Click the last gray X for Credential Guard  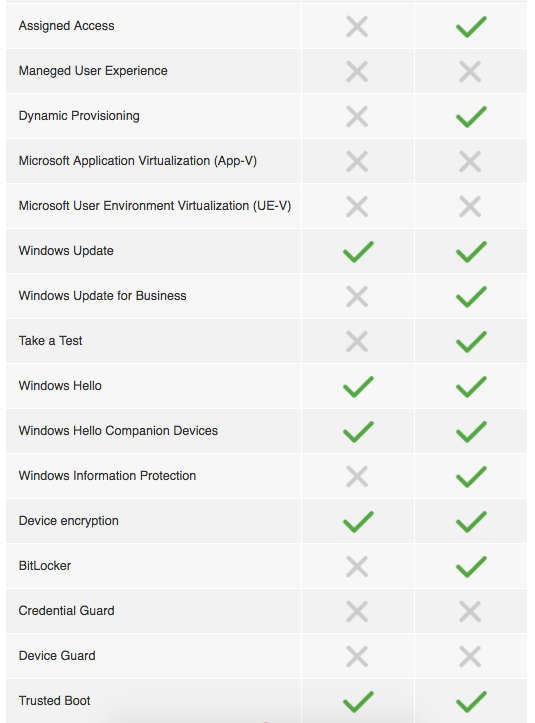tap(470, 611)
